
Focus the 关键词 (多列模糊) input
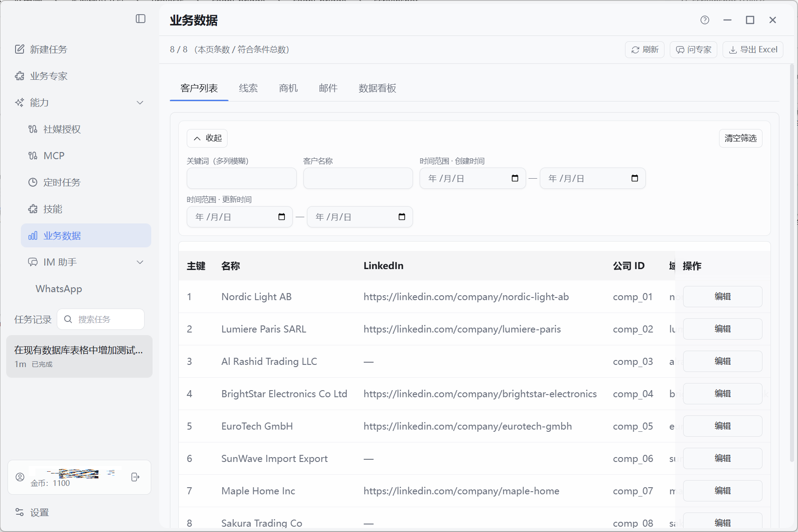coord(241,178)
